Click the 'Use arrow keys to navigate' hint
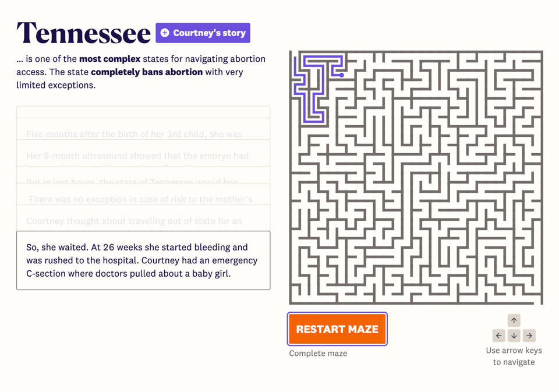 point(514,356)
